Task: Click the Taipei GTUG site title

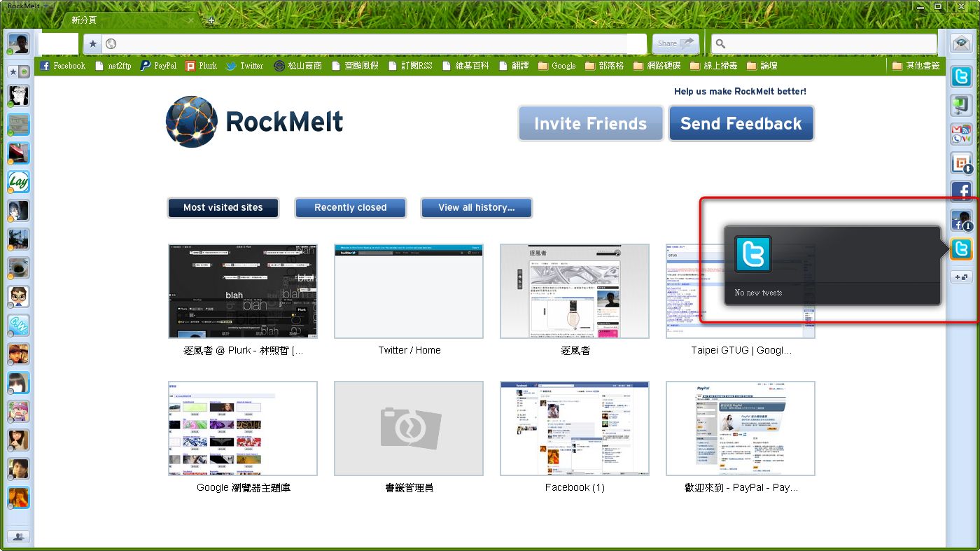Action: click(741, 350)
